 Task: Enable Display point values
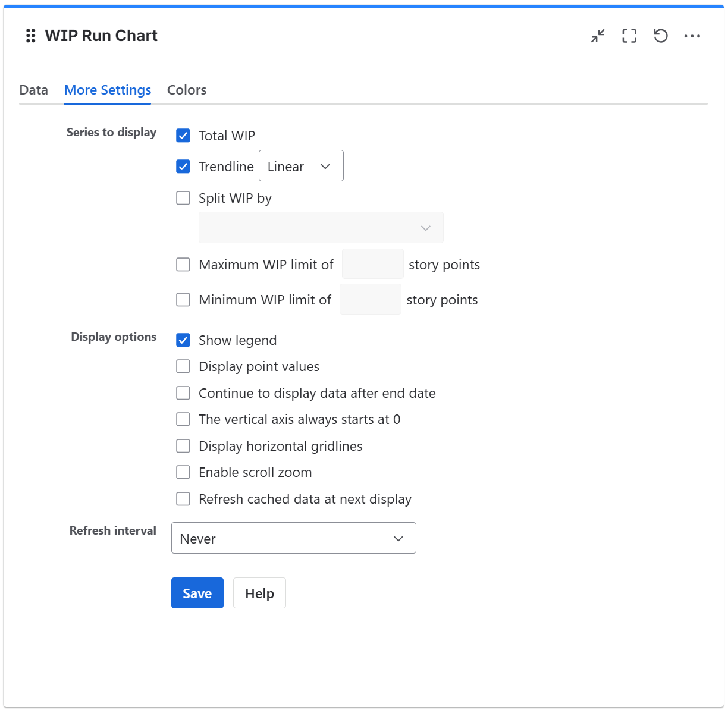pos(183,366)
